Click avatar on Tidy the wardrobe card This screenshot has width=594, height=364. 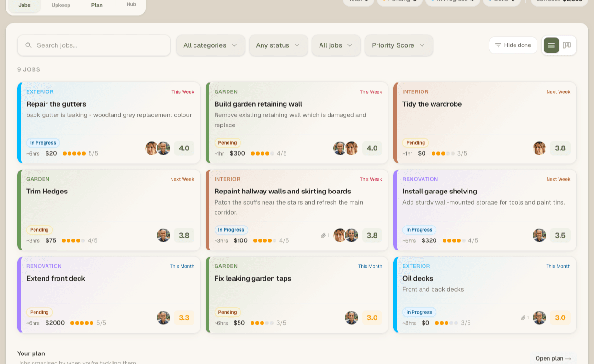tap(539, 148)
